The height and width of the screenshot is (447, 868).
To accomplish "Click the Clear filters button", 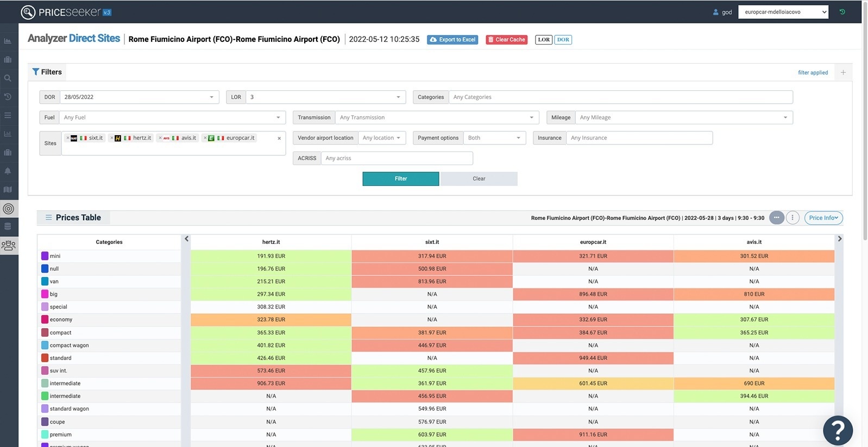I will 479,179.
